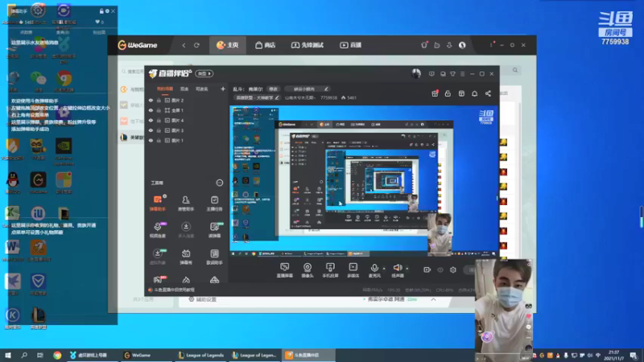Click the WeGame search field
Viewport: 644px width, 362px height.
click(x=132, y=72)
